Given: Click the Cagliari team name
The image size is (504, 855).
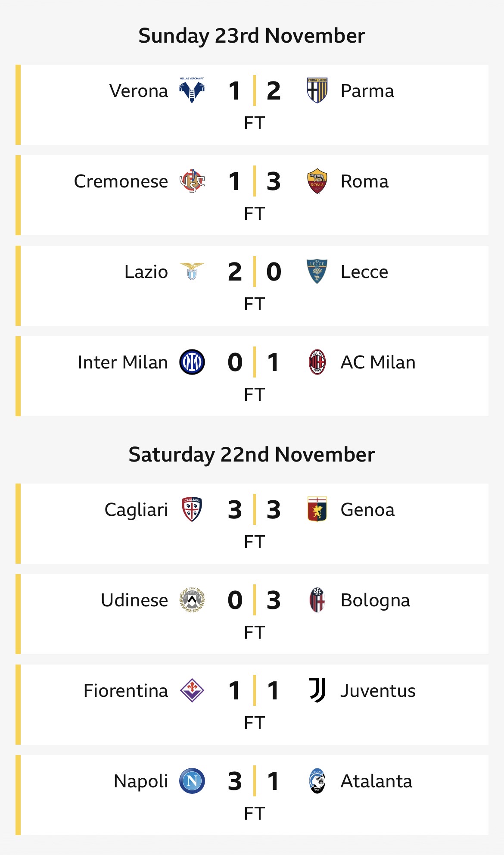Looking at the screenshot, I should [x=136, y=510].
